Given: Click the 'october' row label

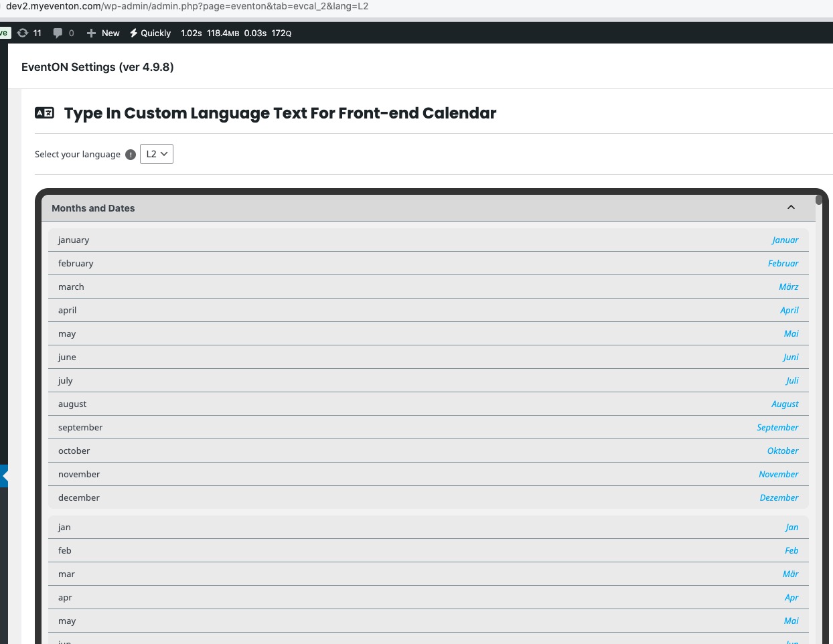Looking at the screenshot, I should pos(74,451).
